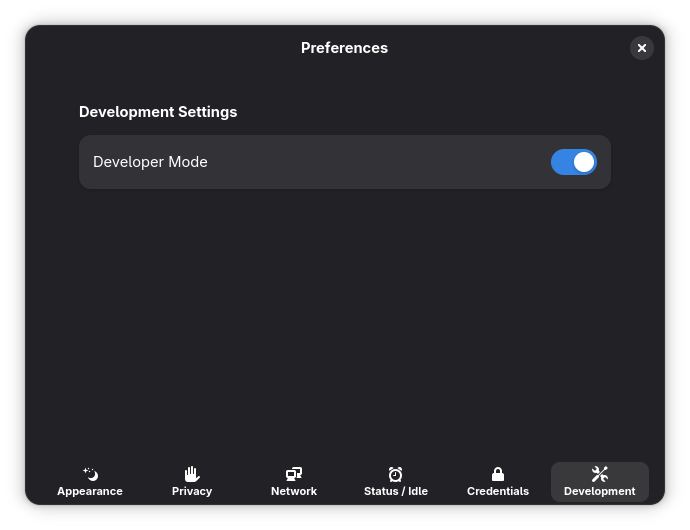Switch to the Appearance tab label
Viewport: 690px width, 530px height.
click(x=90, y=491)
